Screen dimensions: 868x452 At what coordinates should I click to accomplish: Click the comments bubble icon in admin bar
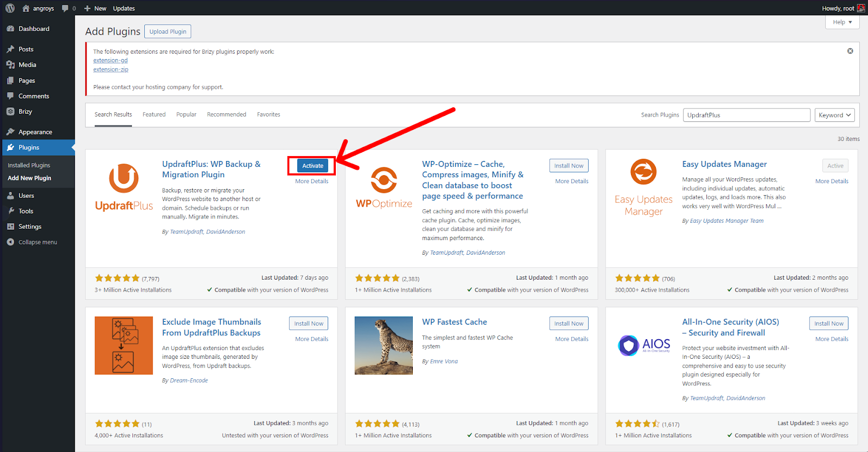click(x=66, y=8)
